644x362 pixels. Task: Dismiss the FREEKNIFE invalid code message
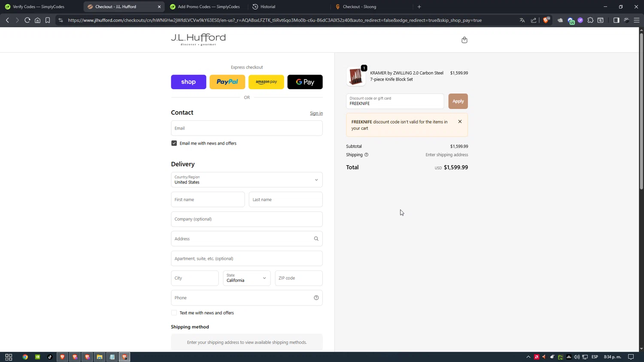(460, 122)
